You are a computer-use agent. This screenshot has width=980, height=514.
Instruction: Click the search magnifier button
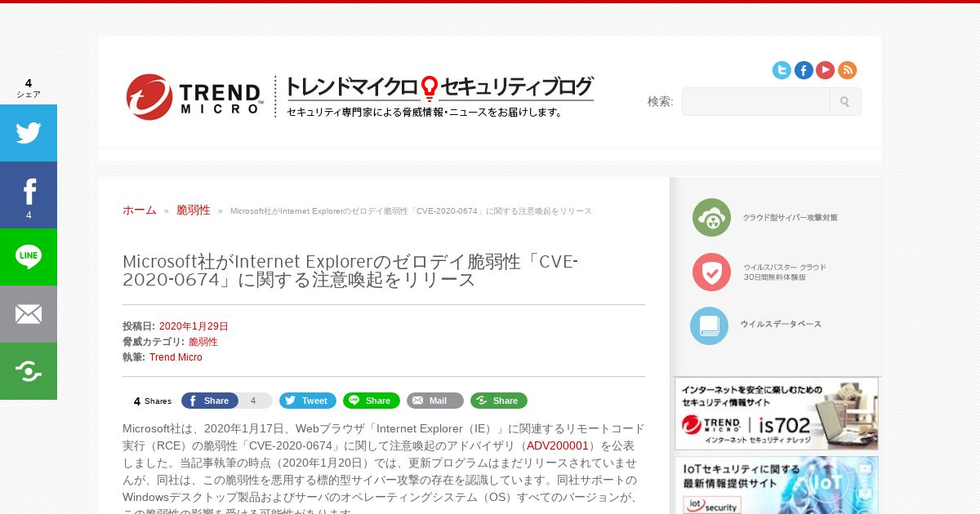point(844,102)
